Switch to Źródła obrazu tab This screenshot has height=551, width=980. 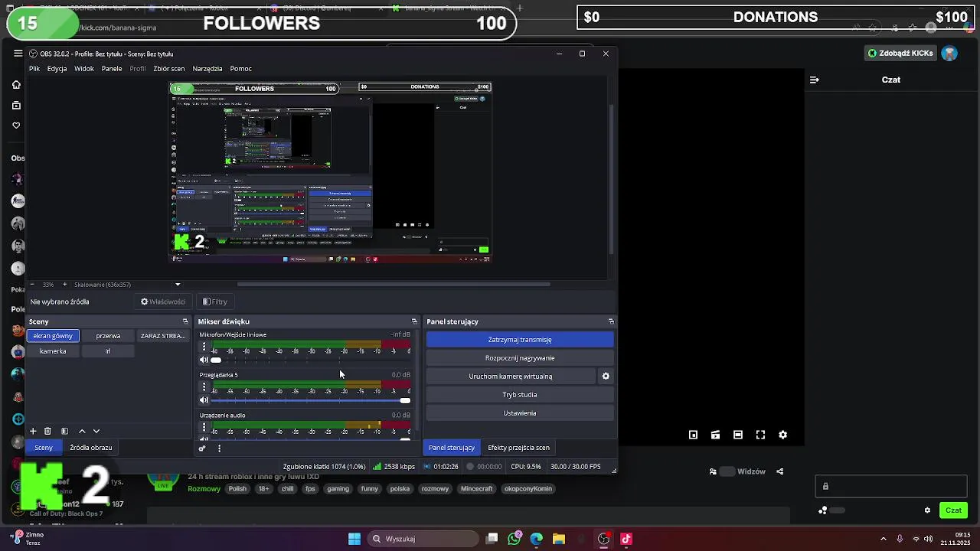90,448
